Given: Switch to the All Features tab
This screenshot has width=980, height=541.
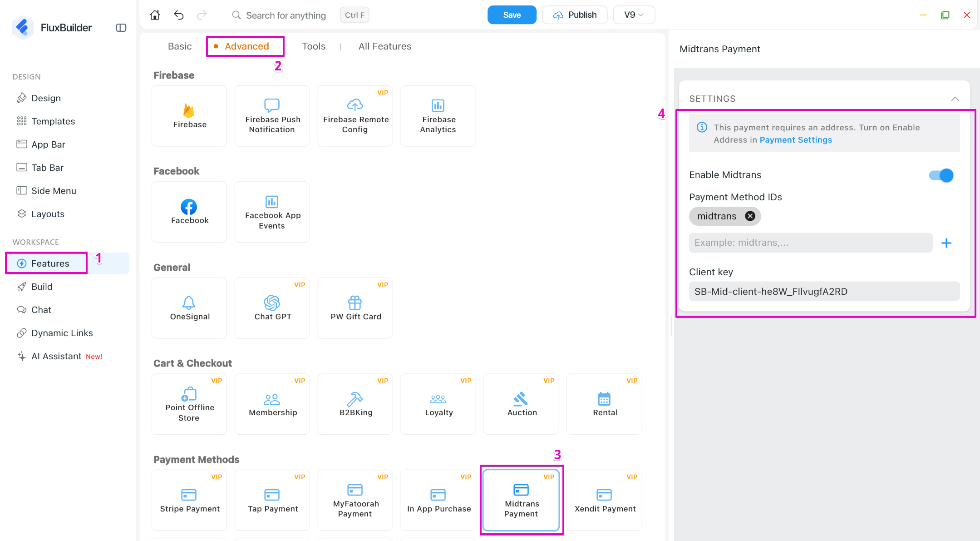Looking at the screenshot, I should [385, 46].
